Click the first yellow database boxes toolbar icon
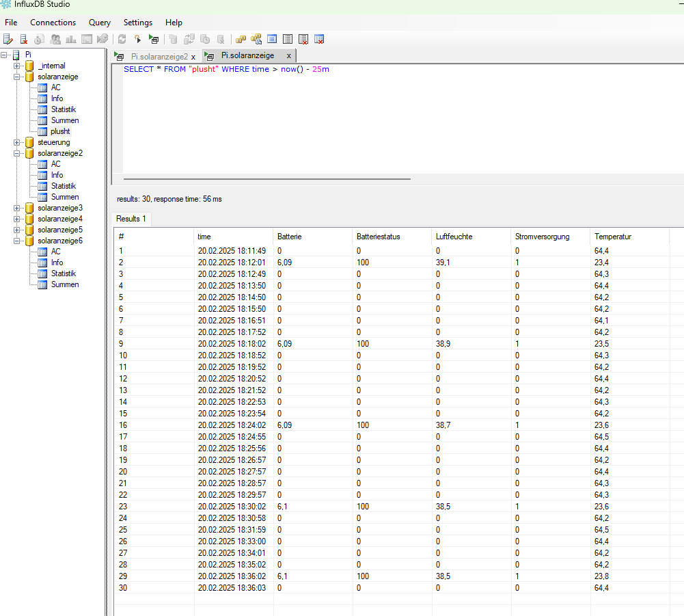The image size is (684, 616). click(241, 39)
